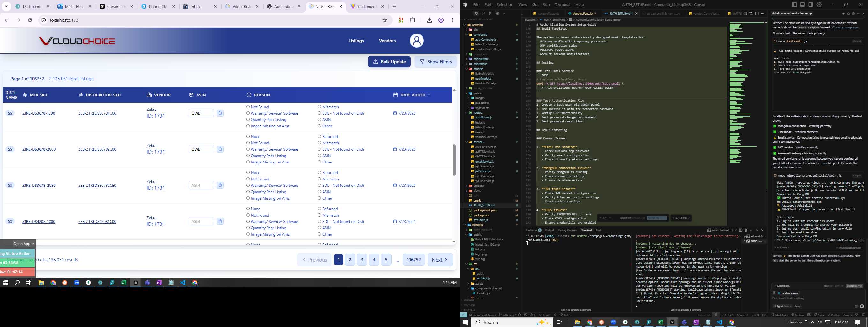This screenshot has height=327, width=868.
Task: Open Cursor Selection menu
Action: click(505, 4)
